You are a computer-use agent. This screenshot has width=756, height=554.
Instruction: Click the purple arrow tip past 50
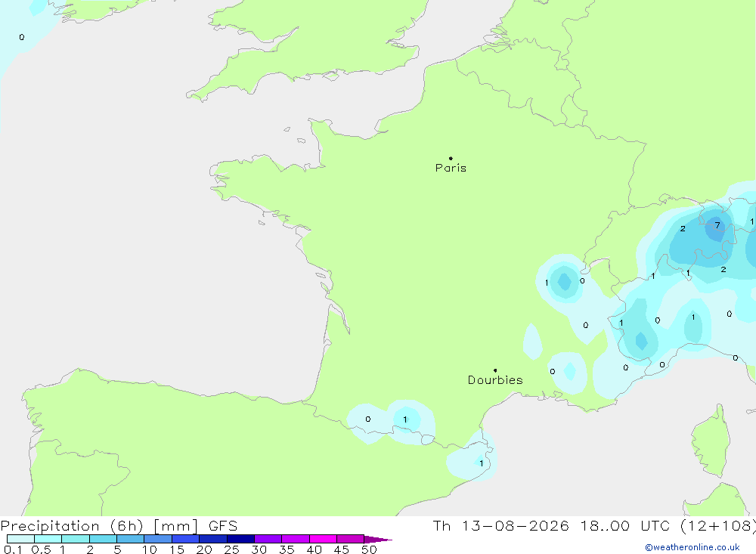(x=378, y=540)
